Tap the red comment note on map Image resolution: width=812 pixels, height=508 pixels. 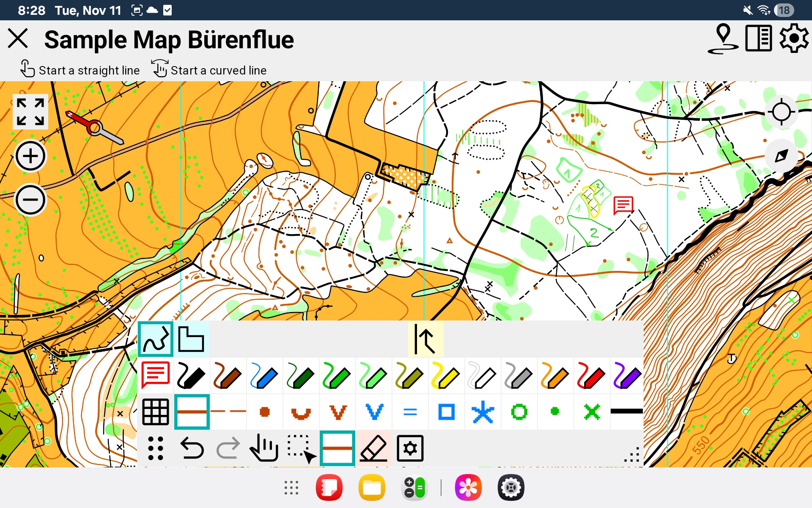coord(623,205)
